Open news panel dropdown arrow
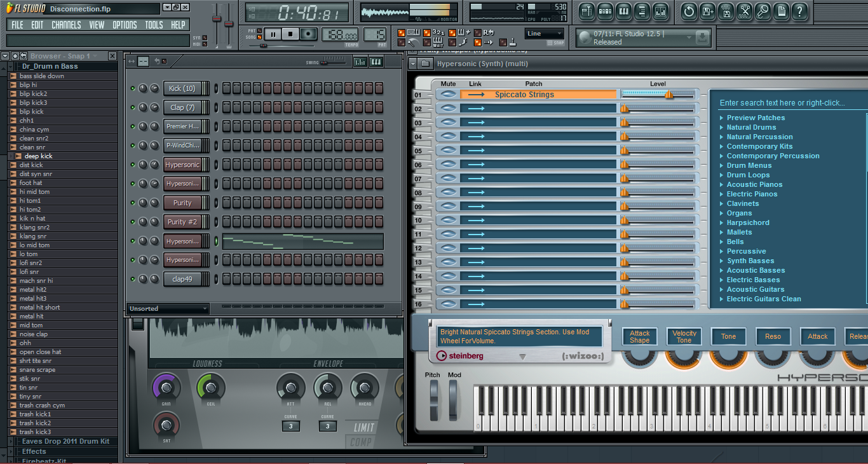 (688, 38)
